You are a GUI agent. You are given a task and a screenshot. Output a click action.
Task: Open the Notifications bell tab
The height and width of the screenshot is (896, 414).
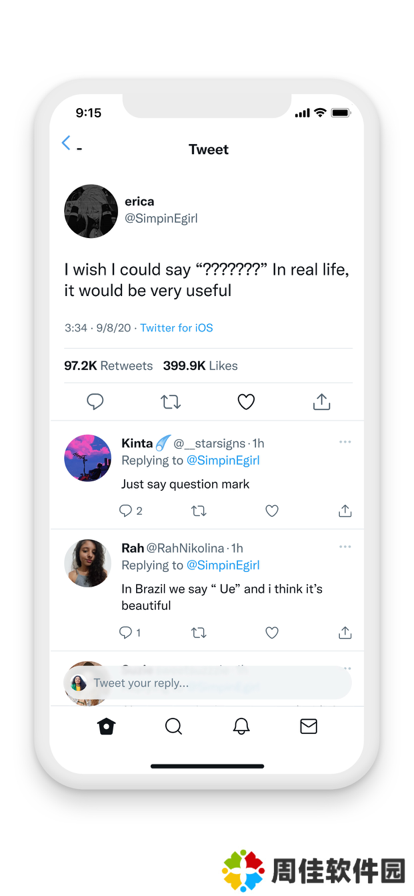[x=241, y=726]
